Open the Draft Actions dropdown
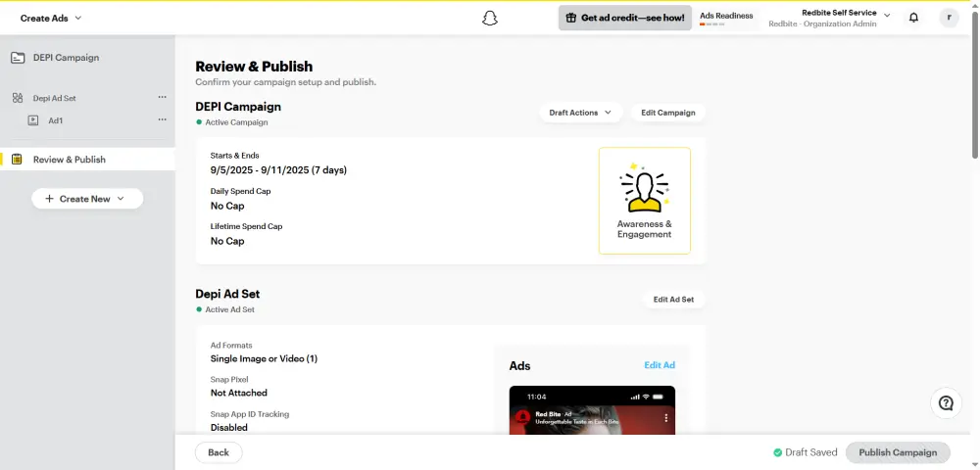This screenshot has width=980, height=470. coord(581,113)
